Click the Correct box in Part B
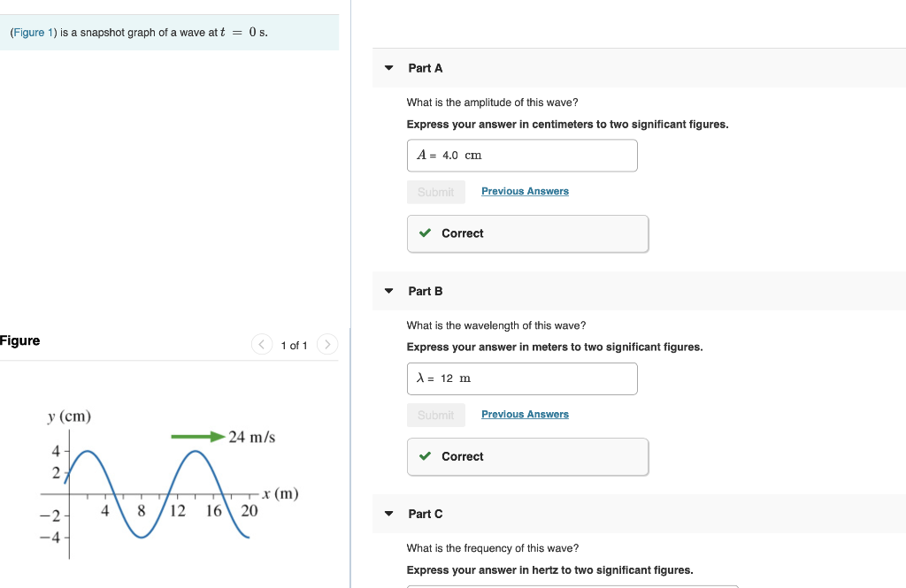The height and width of the screenshot is (588, 906). point(527,456)
